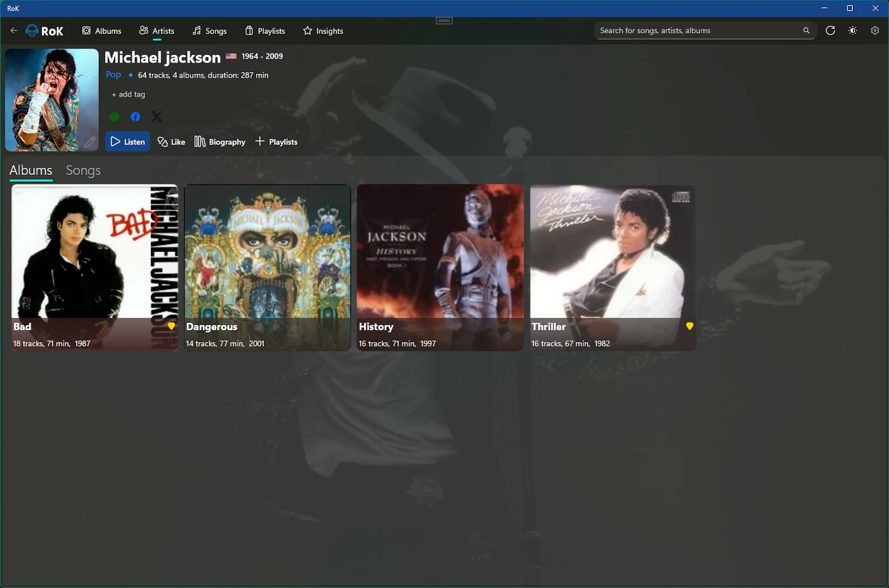Click the '16 tracks, 71 min, 1997' text
This screenshot has width=889, height=588.
click(397, 344)
